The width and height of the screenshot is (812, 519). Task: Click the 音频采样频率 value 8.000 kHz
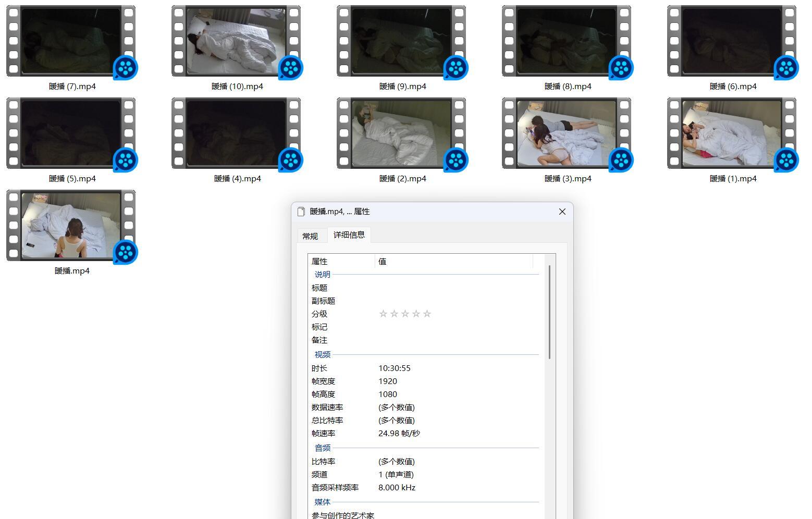[397, 488]
